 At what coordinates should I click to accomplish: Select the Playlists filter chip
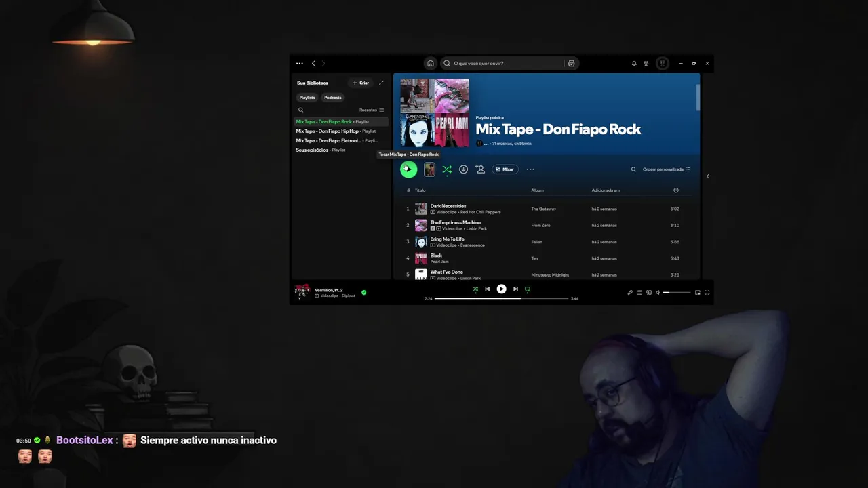[x=307, y=98]
